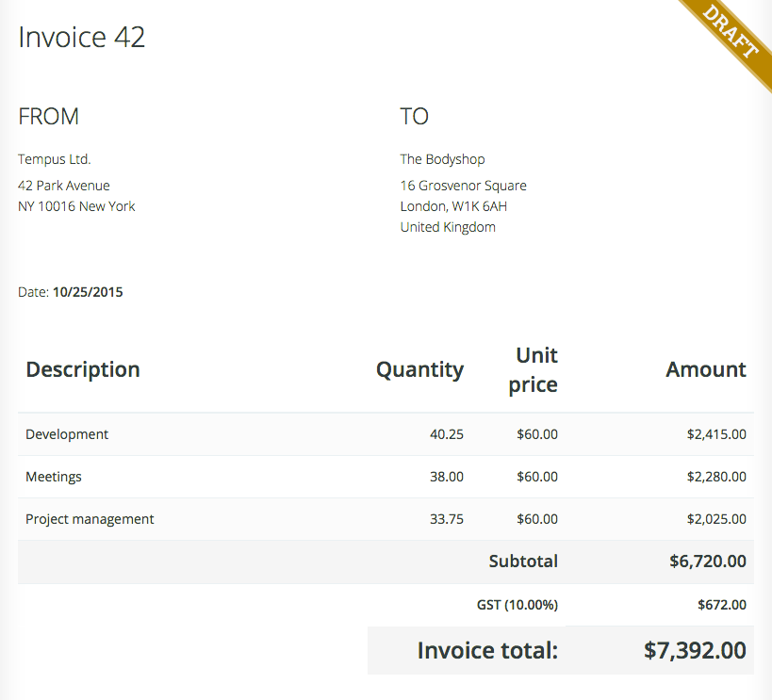Select the Project management line item
The height and width of the screenshot is (700, 772).
[x=90, y=518]
